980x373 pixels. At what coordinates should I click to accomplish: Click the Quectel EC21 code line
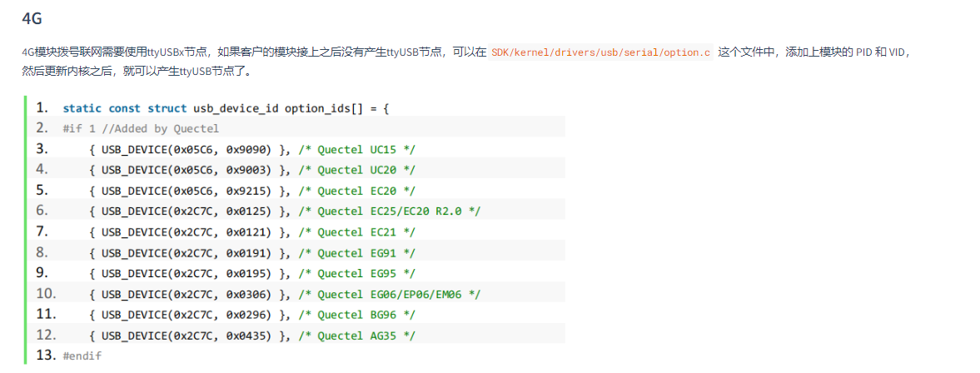(250, 232)
